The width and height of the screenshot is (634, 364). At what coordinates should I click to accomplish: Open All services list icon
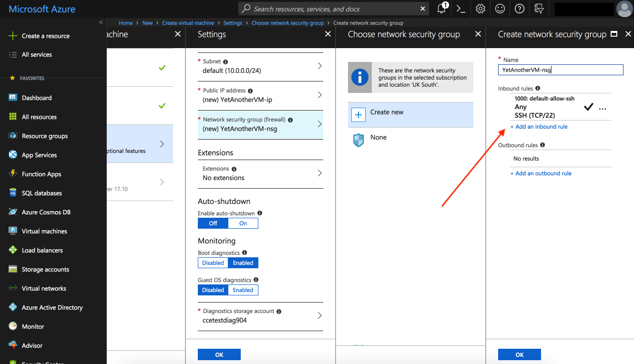point(13,54)
